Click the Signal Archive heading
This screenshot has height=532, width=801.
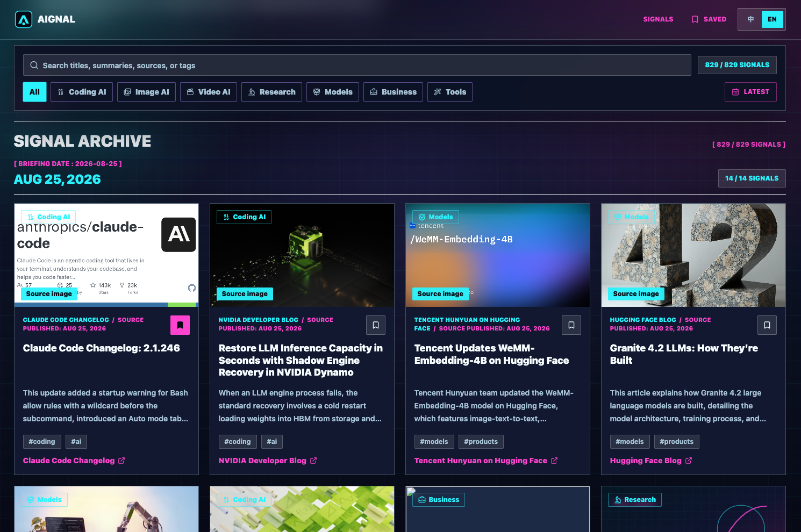pos(82,141)
